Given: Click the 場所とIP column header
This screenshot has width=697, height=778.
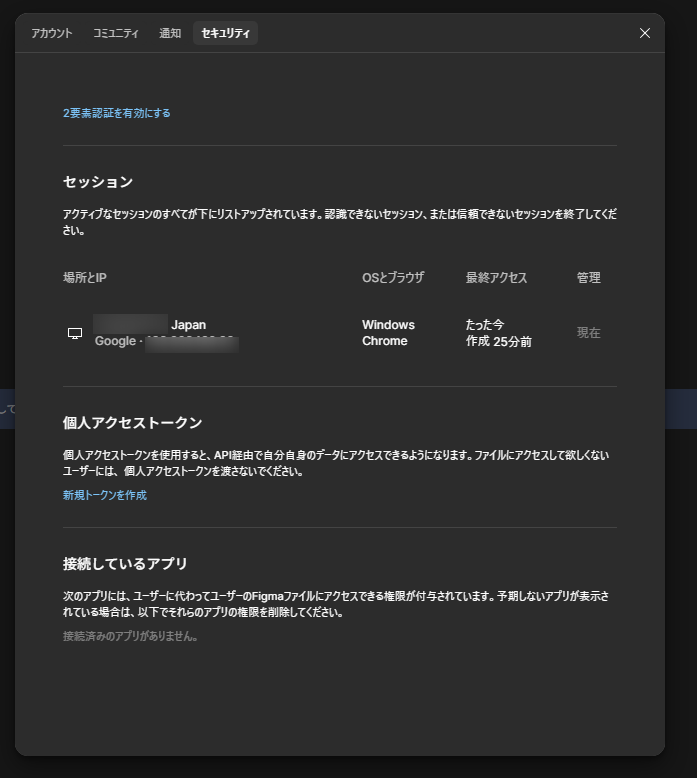Looking at the screenshot, I should coord(85,278).
